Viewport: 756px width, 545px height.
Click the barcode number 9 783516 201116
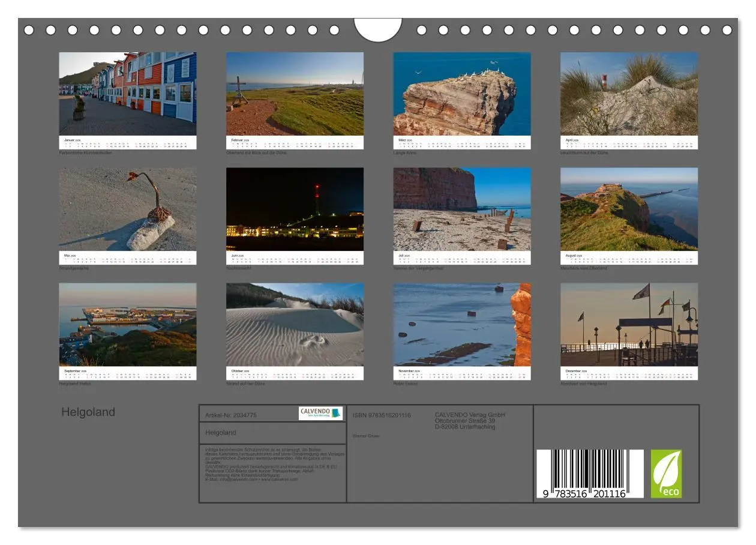coord(584,494)
